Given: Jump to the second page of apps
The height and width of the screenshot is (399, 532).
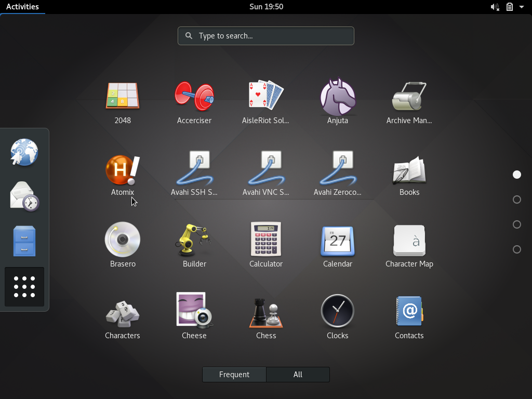Looking at the screenshot, I should click(x=517, y=199).
